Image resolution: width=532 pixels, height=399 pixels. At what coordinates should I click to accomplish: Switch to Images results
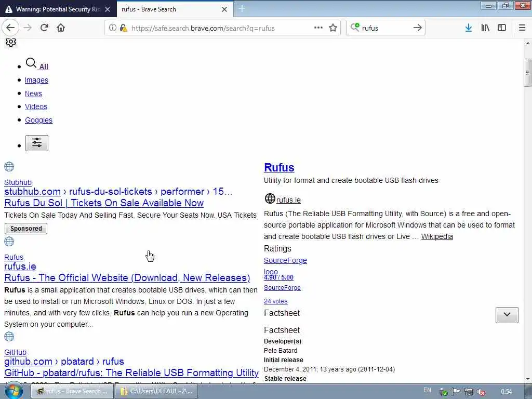tap(36, 80)
